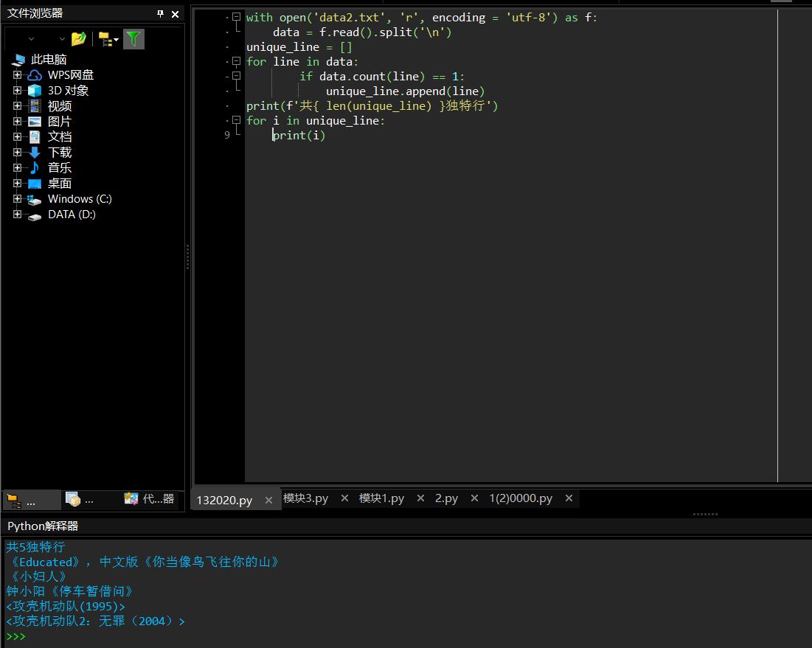Image resolution: width=812 pixels, height=648 pixels.
Task: Close the 132020.py tab
Action: click(x=268, y=500)
